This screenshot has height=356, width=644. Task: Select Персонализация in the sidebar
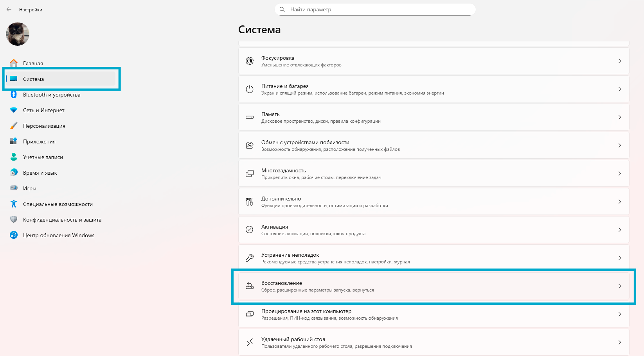pyautogui.click(x=44, y=126)
